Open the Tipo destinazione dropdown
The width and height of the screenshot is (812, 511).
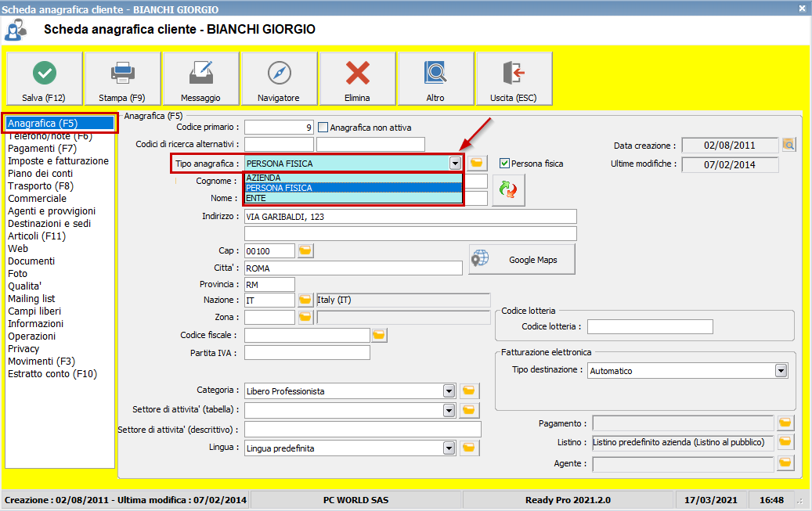(x=781, y=371)
